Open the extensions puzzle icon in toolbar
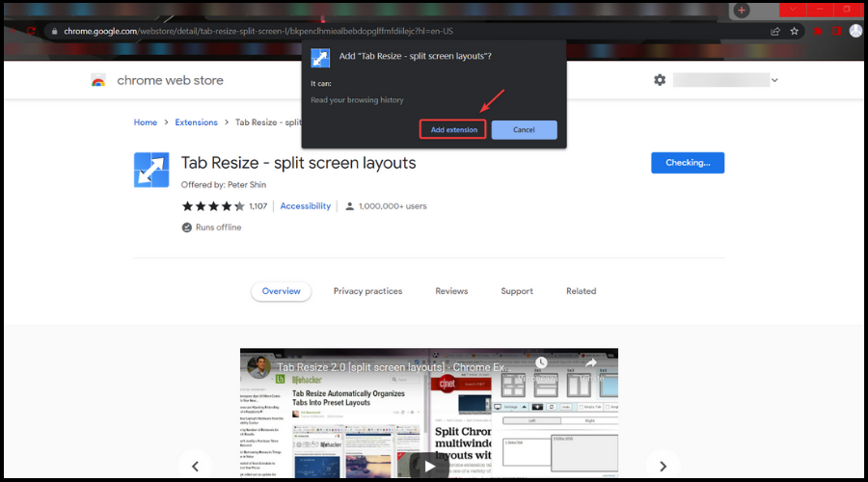This screenshot has height=482, width=868. [818, 31]
